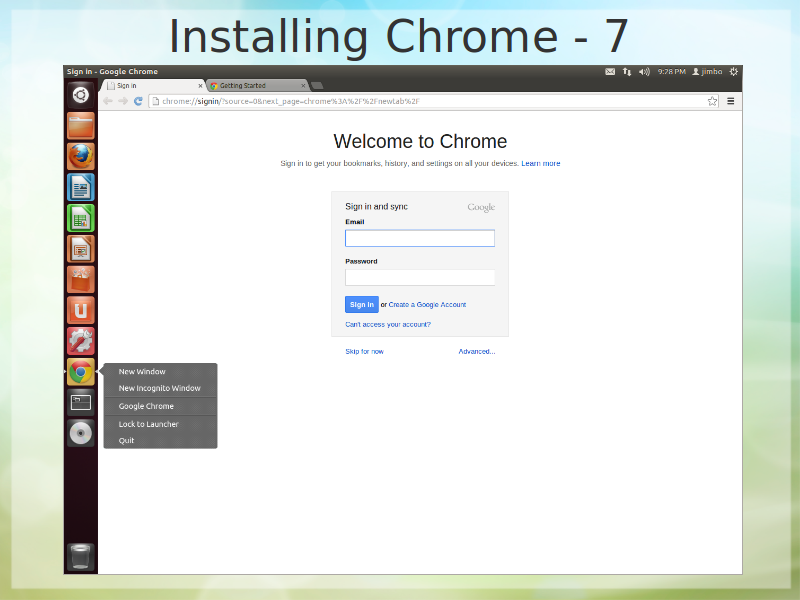Screen dimensions: 800x600
Task: Open LibreOffice Calc from launcher
Action: (x=81, y=218)
